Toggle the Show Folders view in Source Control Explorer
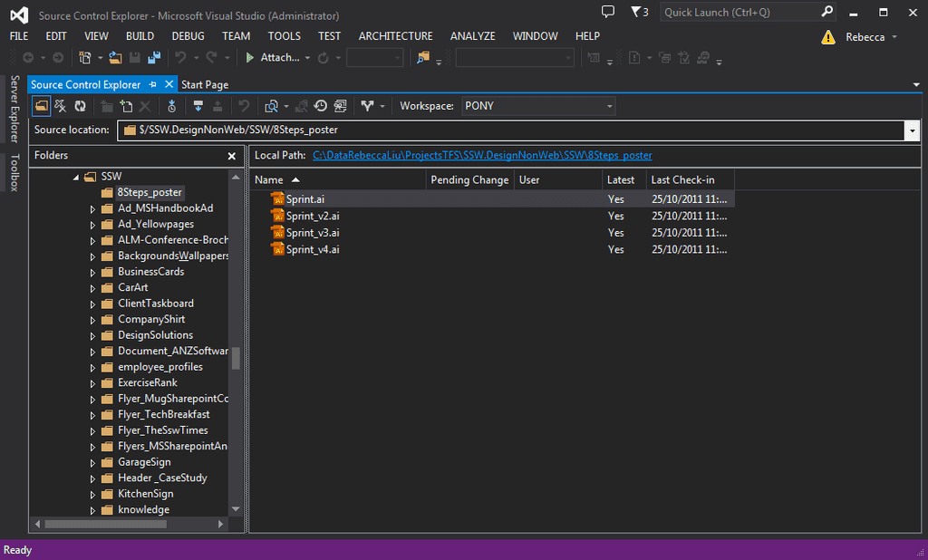The width and height of the screenshot is (928, 560). [41, 106]
